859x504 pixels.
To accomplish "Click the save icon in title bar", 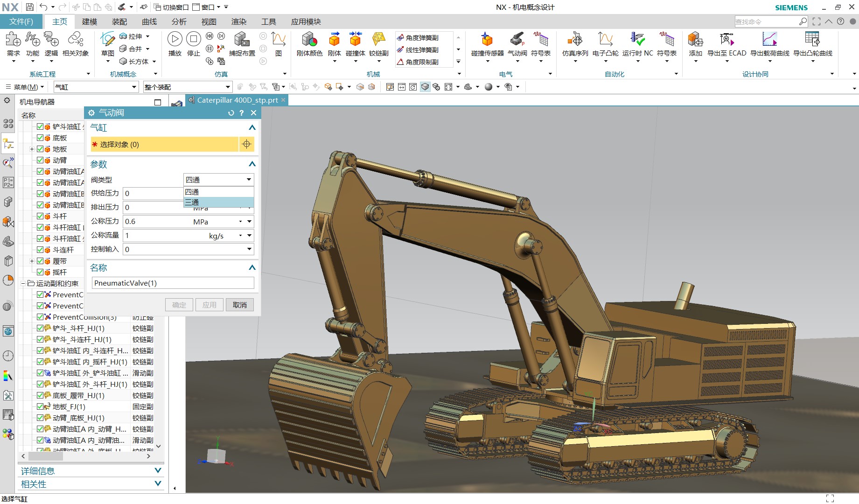I will [x=29, y=7].
